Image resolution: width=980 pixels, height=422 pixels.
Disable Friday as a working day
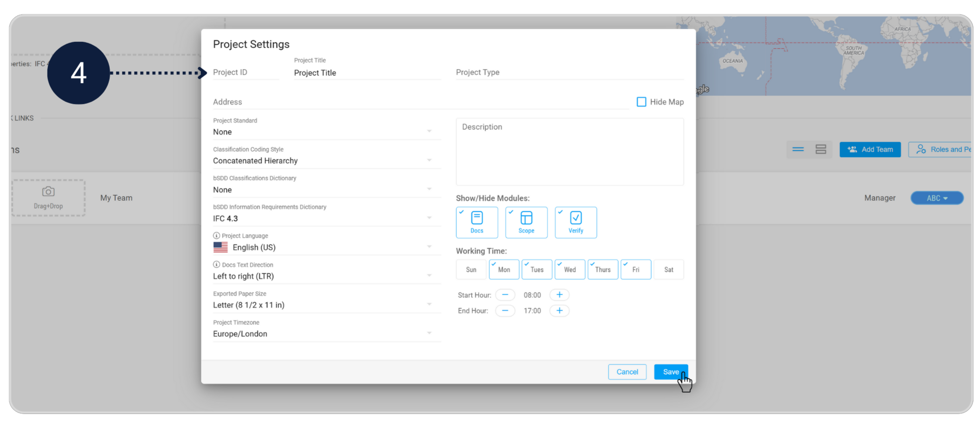(635, 270)
